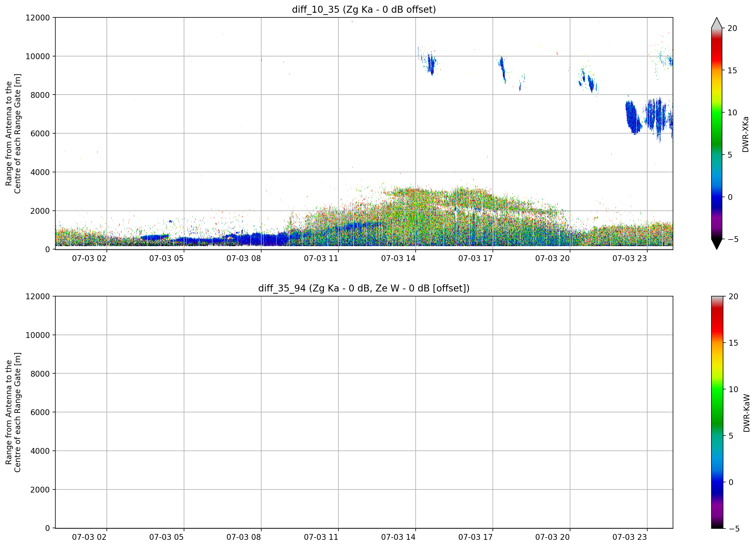Click lower black arrow of DWR-XKa colorbar
This screenshot has width=756, height=547.
tap(716, 244)
